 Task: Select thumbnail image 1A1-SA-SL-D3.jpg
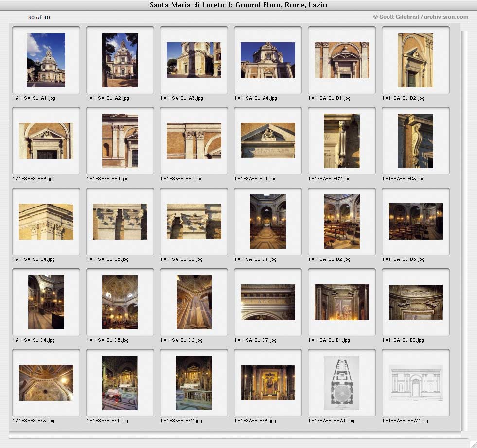[x=416, y=221]
